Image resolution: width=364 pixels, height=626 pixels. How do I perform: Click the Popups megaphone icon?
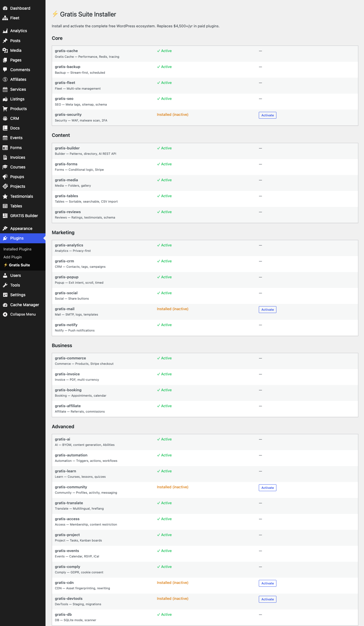pyautogui.click(x=5, y=177)
